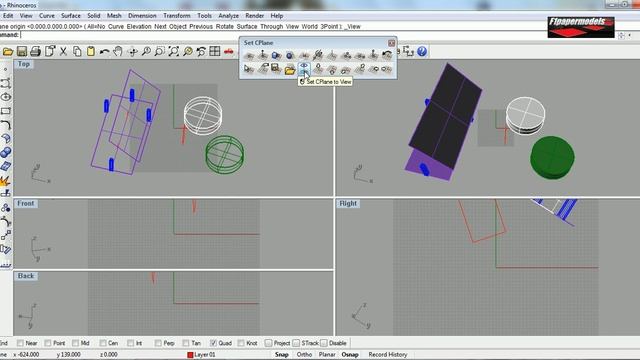Select the Rectangle tool in left sidebar
The image size is (640, 360).
[6, 111]
